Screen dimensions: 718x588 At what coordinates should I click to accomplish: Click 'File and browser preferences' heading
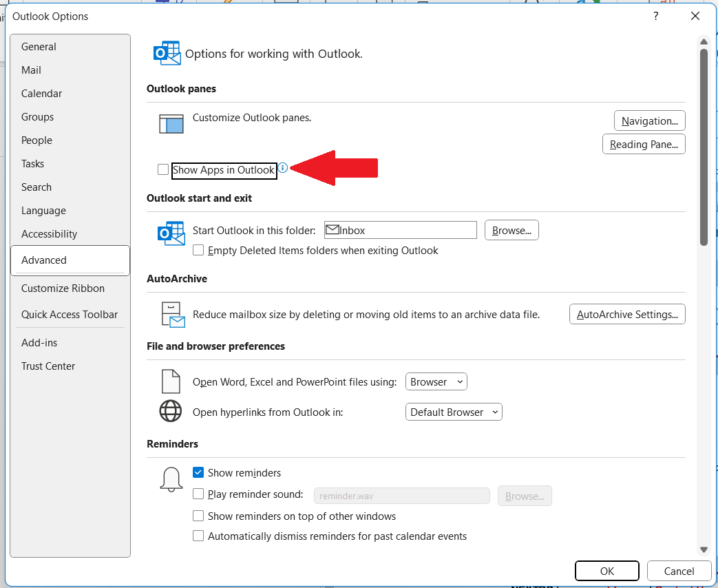coord(215,346)
